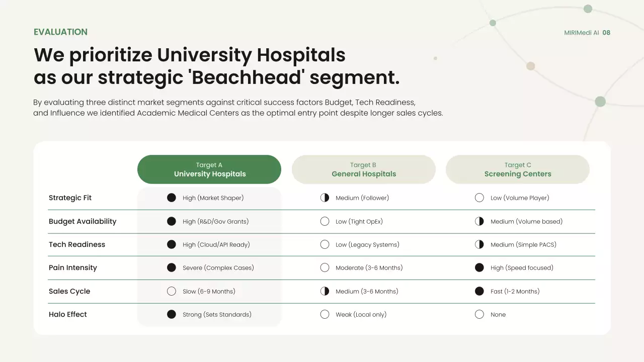Viewport: 644px width, 362px height.
Task: Select the Target B General Hospitals header
Action: tap(363, 169)
